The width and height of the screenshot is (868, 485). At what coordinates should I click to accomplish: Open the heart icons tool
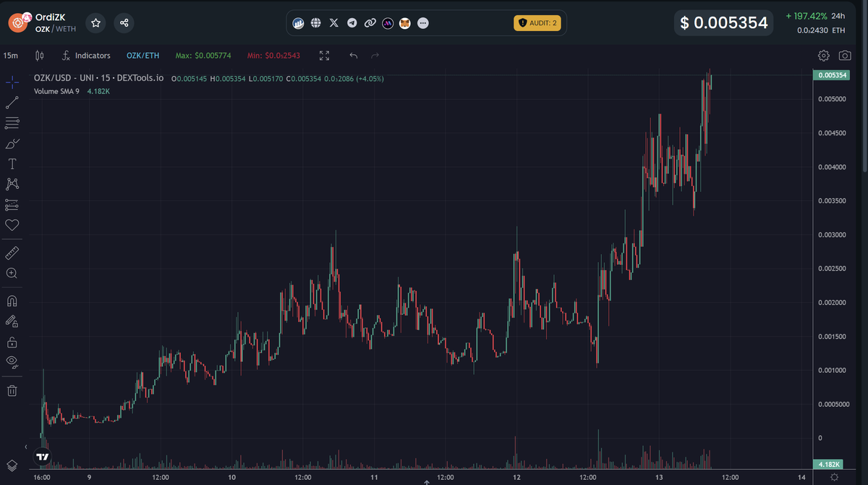pyautogui.click(x=12, y=225)
